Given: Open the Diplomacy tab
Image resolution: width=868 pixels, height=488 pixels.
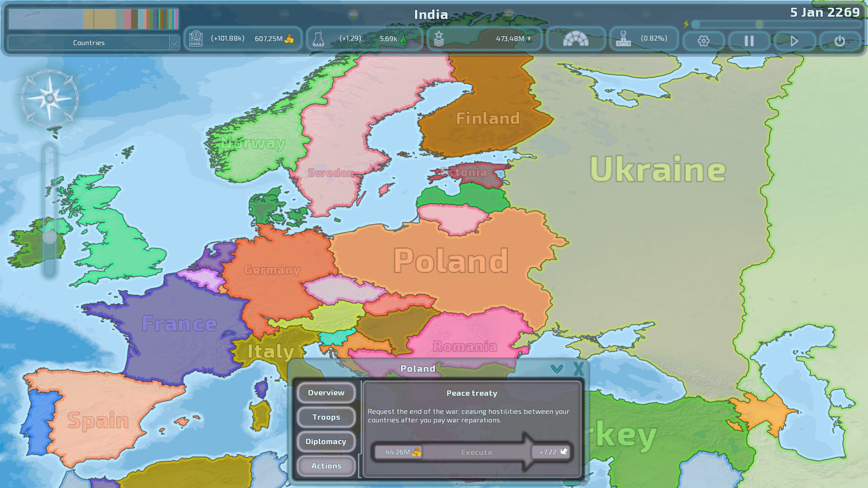Looking at the screenshot, I should tap(326, 441).
